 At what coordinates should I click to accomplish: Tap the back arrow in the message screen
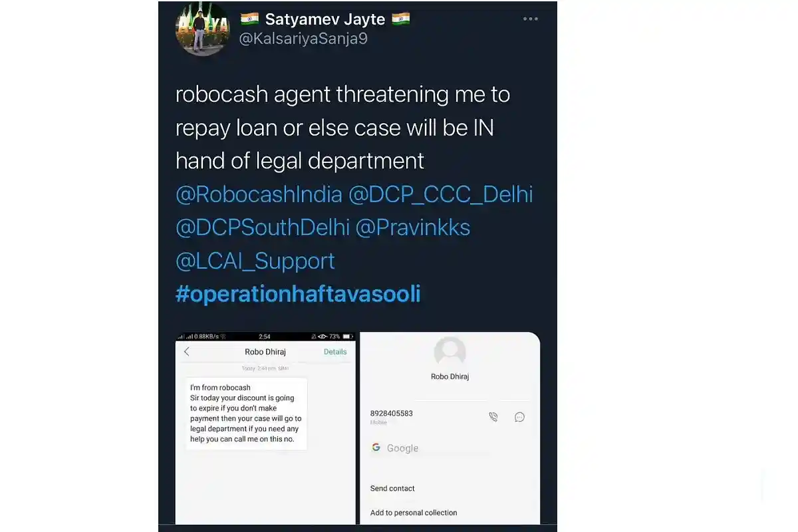187,352
